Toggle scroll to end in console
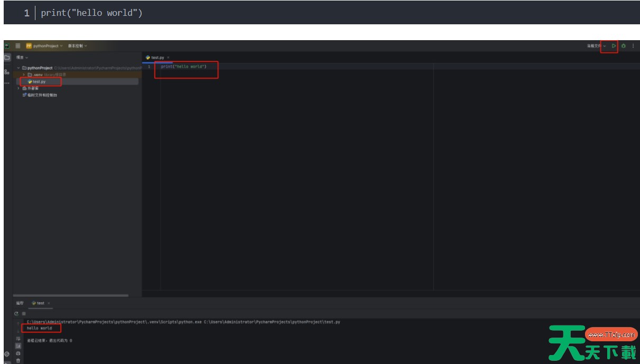This screenshot has width=640, height=364. (18, 346)
